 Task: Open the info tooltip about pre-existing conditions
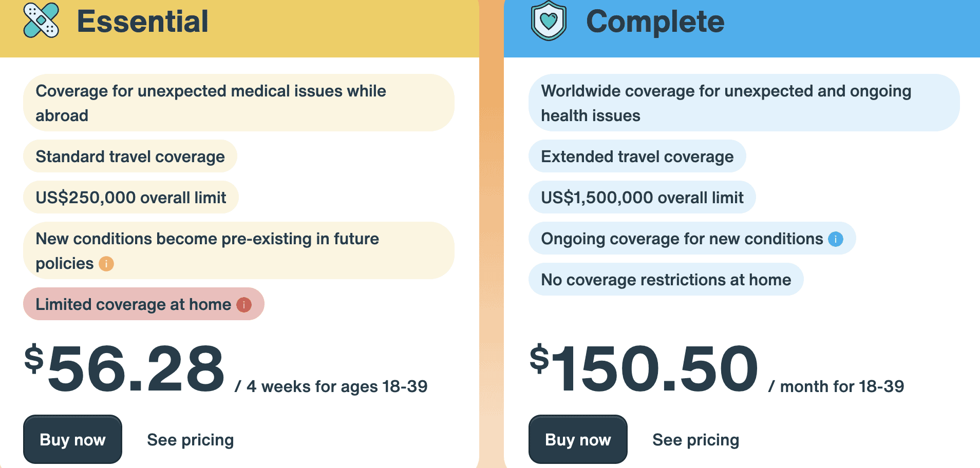click(106, 264)
